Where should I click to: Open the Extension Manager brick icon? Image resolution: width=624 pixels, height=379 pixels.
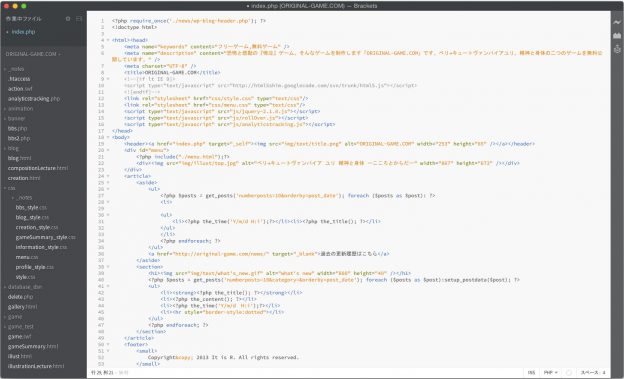(x=617, y=35)
